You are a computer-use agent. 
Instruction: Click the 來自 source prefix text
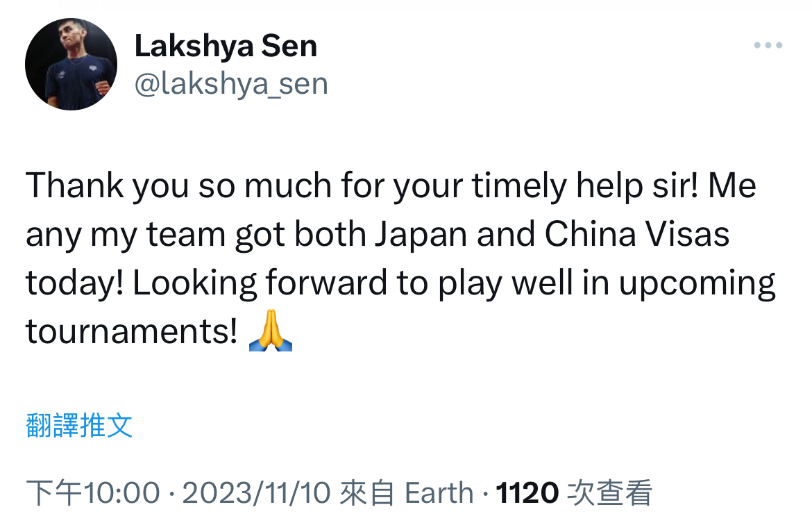click(x=367, y=492)
